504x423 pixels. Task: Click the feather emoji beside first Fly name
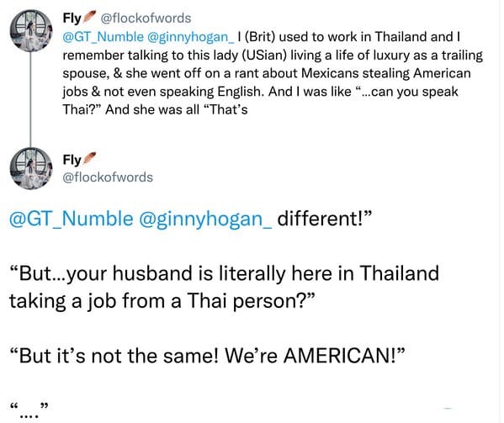(x=89, y=17)
